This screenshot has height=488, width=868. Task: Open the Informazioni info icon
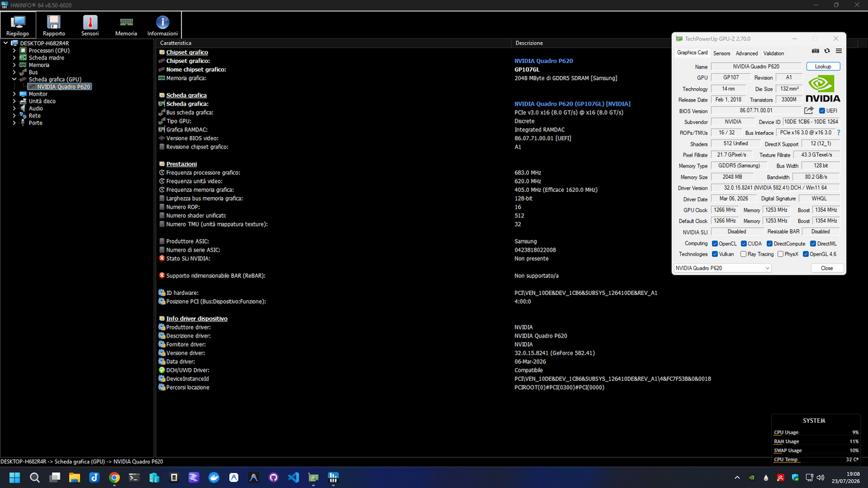(x=162, y=26)
